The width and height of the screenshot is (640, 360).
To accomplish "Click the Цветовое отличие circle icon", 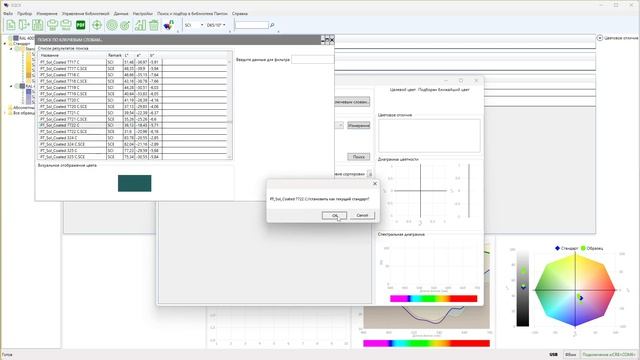I will point(600,38).
